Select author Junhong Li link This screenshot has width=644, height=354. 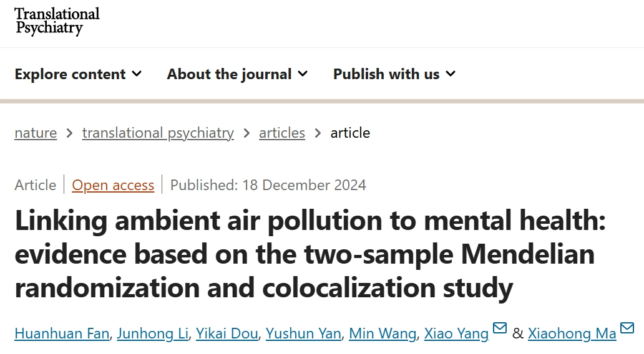pyautogui.click(x=153, y=333)
